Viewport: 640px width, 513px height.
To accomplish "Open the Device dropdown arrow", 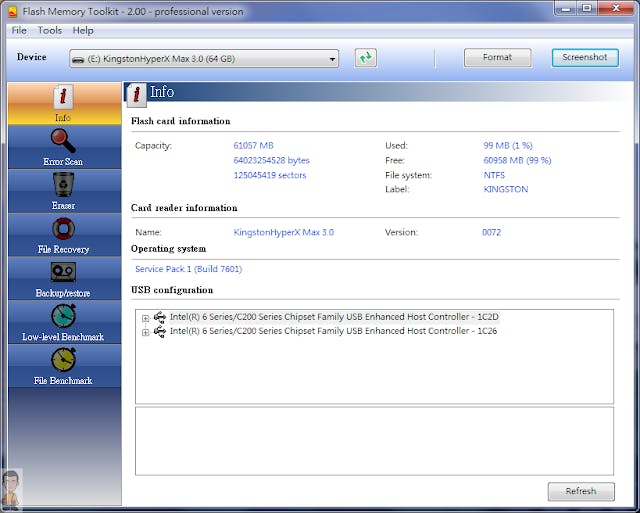I will [x=332, y=60].
